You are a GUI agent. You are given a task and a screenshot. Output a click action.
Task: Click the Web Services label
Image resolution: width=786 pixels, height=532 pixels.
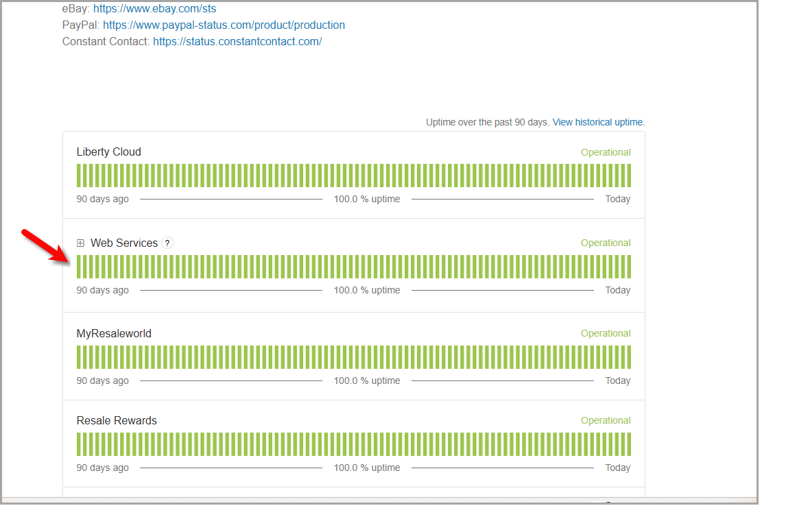(x=124, y=243)
